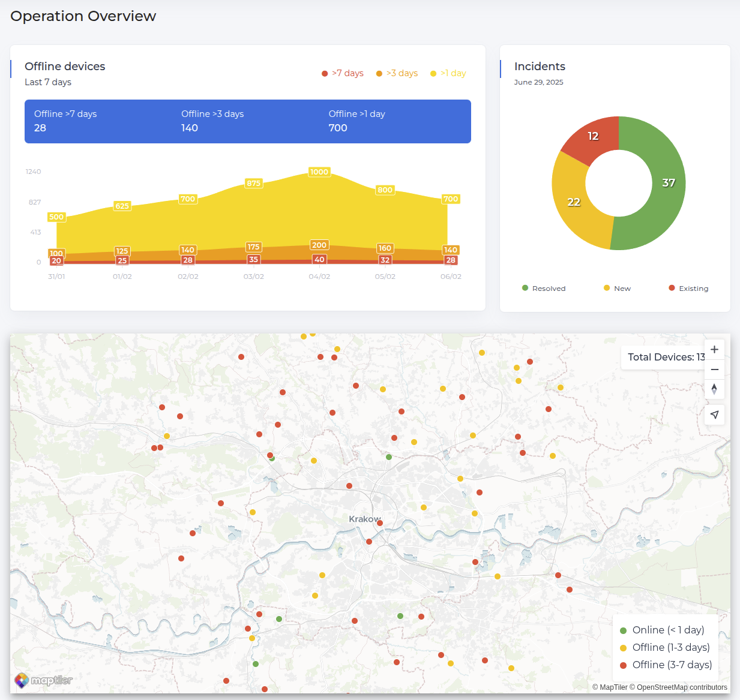Screen dimensions: 740x700
Task: Select the Offline >7 days stat
Action: pyautogui.click(x=65, y=121)
